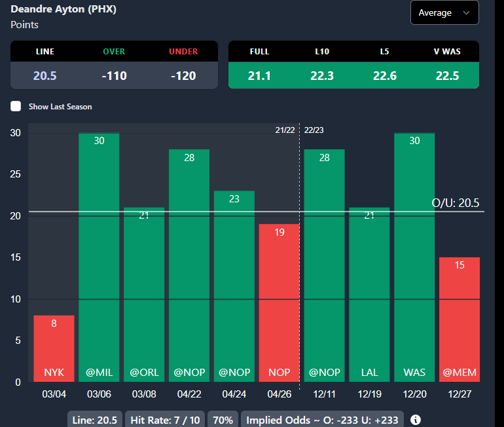Click the 12/27 date label

point(459,394)
